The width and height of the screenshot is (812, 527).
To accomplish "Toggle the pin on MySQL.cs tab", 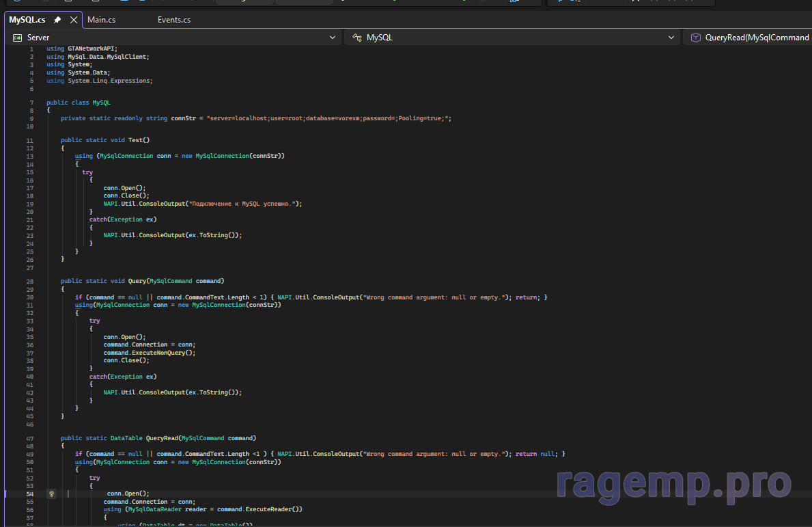I will [57, 20].
